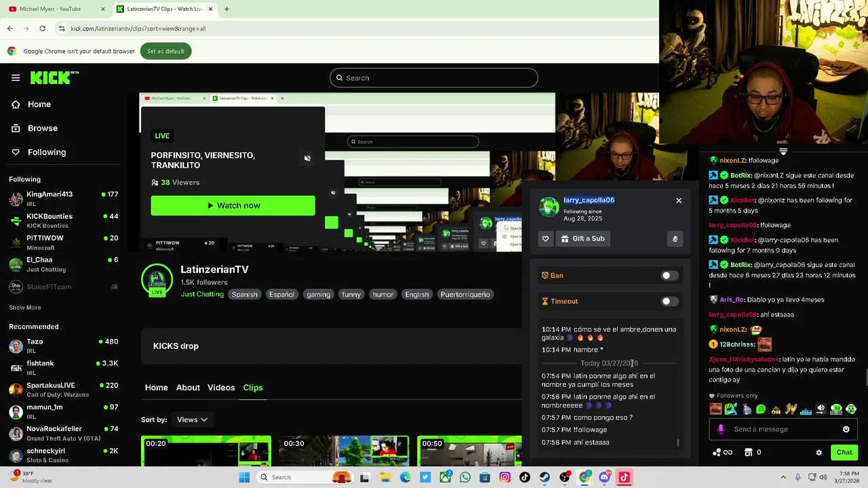Click larry_capolla06 username in user card
The height and width of the screenshot is (488, 868).
click(589, 200)
